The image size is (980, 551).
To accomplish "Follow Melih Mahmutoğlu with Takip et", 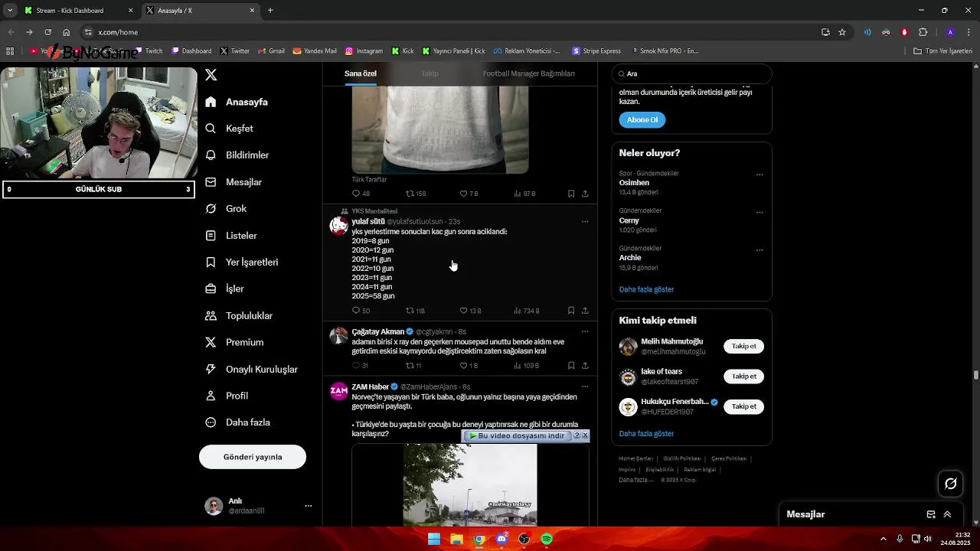I will click(x=743, y=347).
